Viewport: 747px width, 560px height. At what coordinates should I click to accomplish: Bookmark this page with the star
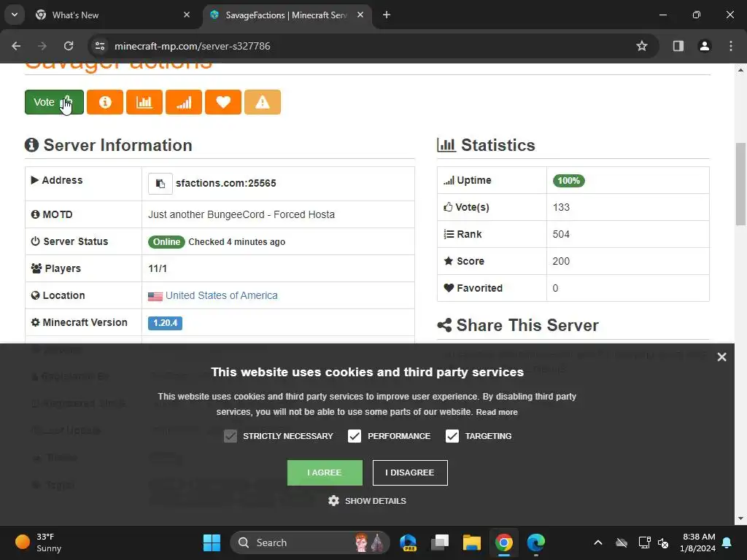click(642, 46)
